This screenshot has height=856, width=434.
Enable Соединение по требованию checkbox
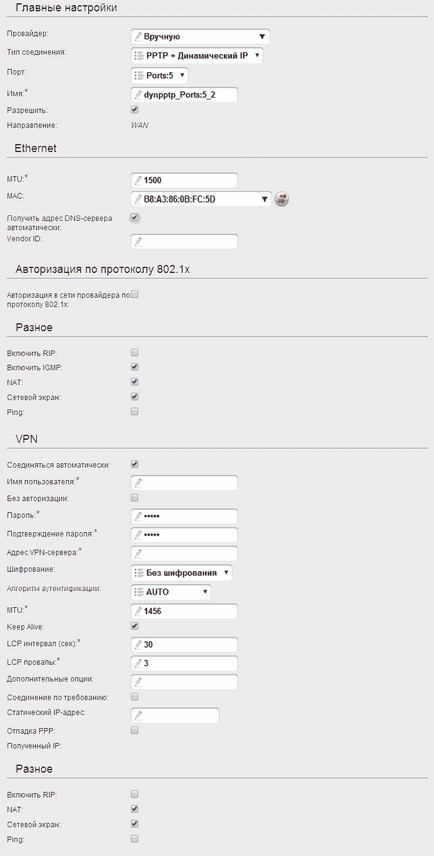[x=135, y=697]
